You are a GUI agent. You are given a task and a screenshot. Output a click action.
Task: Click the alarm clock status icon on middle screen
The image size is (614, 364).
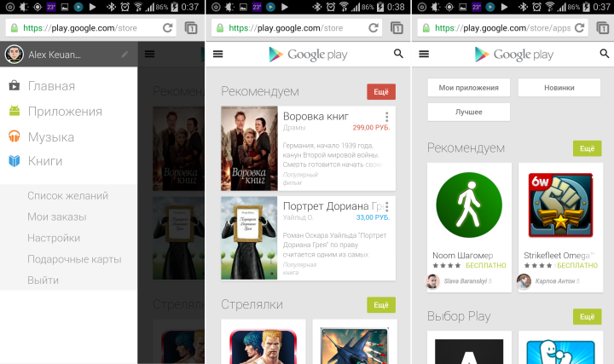pyautogui.click(x=331, y=7)
